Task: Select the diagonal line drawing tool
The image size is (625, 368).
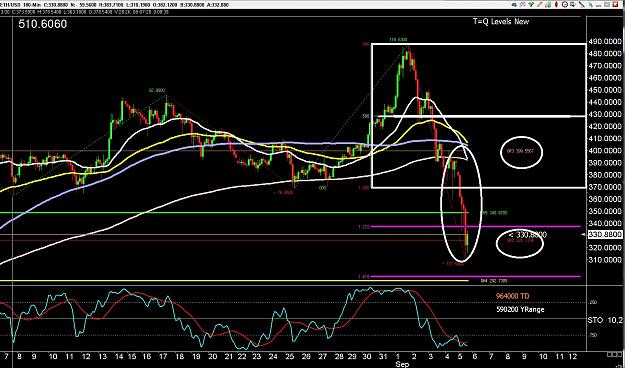Action: point(582,5)
